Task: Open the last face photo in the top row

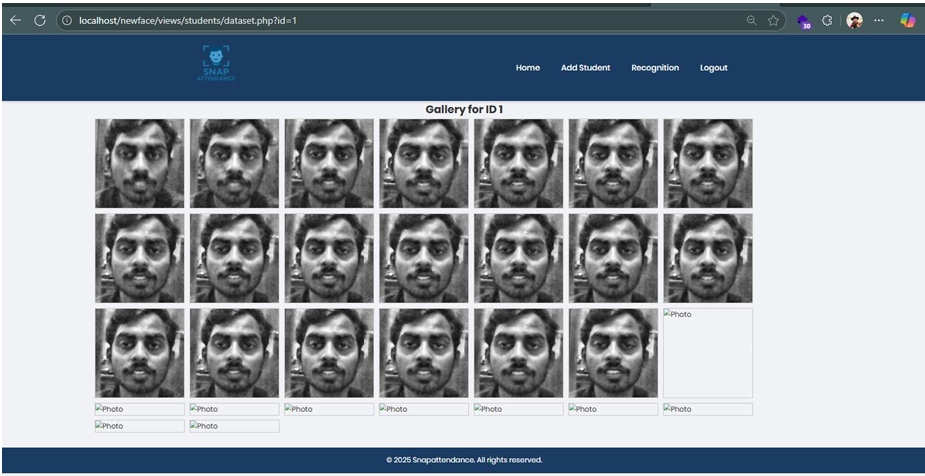Action: (708, 163)
